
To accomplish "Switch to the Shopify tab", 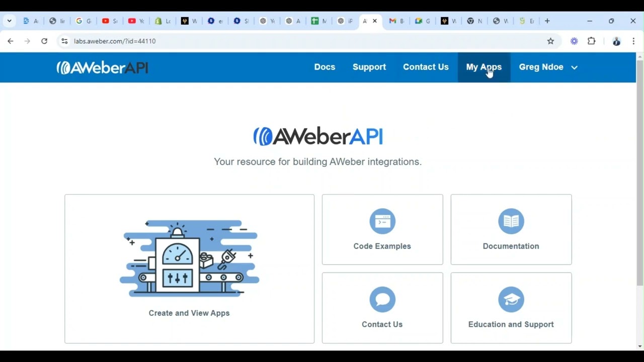I will point(163,21).
